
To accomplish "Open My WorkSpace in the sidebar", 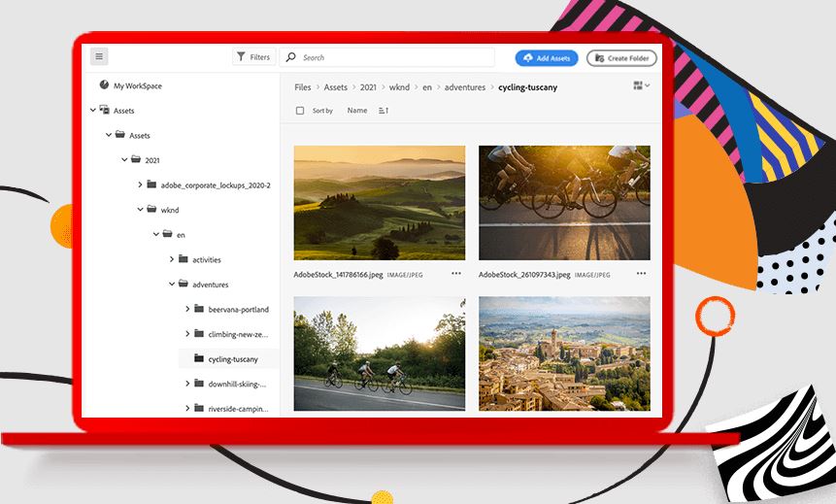I will tap(137, 85).
